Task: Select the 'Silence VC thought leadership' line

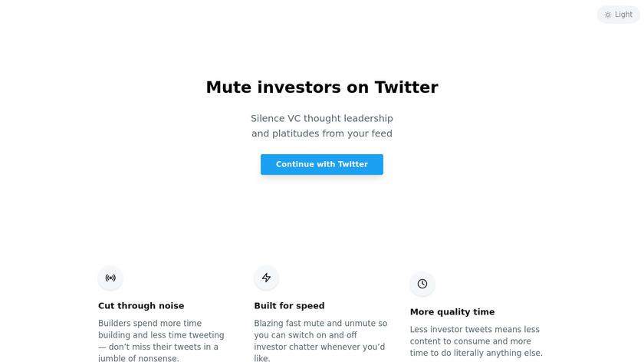Action: pyautogui.click(x=322, y=118)
